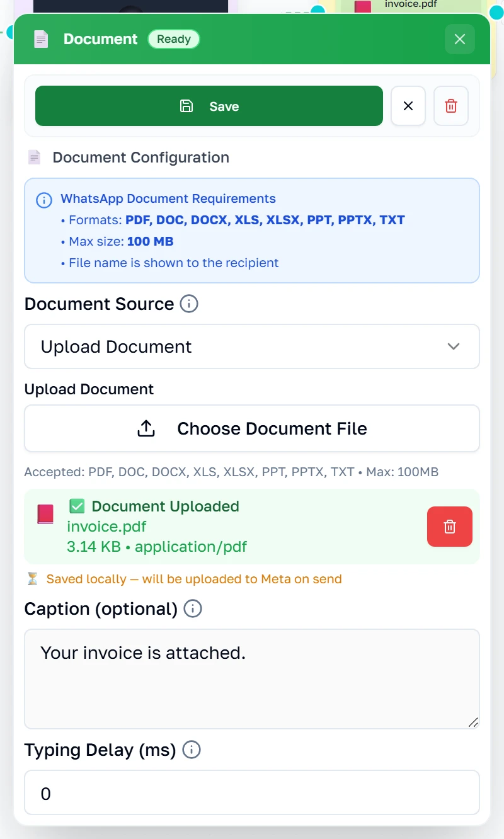Click the chevron arrow in Document Source dropdown

point(454,346)
